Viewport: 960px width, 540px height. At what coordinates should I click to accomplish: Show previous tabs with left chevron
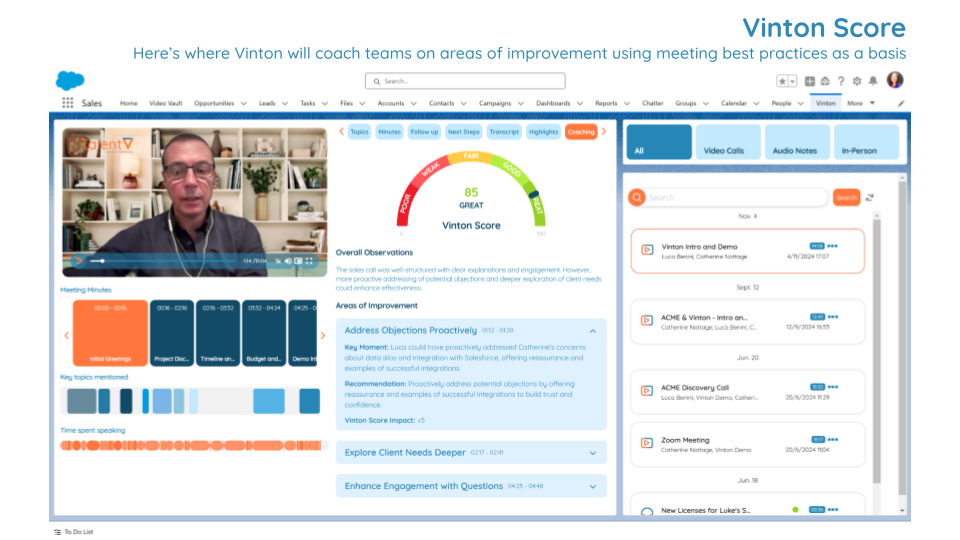pyautogui.click(x=342, y=132)
